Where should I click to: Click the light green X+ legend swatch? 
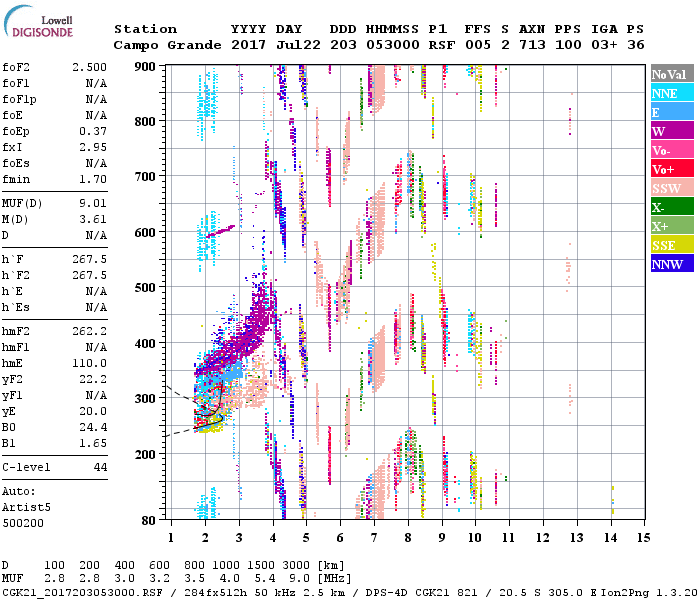click(x=671, y=226)
